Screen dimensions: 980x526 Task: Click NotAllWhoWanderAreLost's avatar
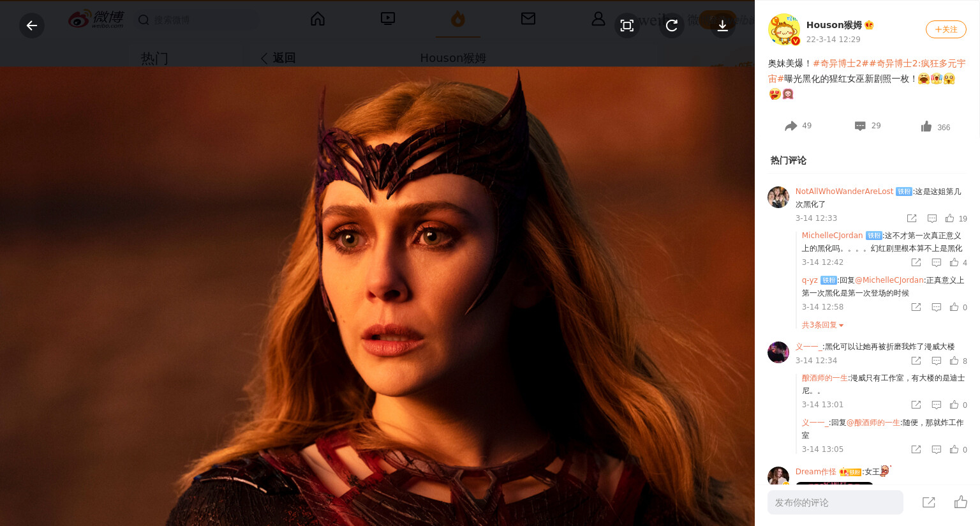pos(778,197)
